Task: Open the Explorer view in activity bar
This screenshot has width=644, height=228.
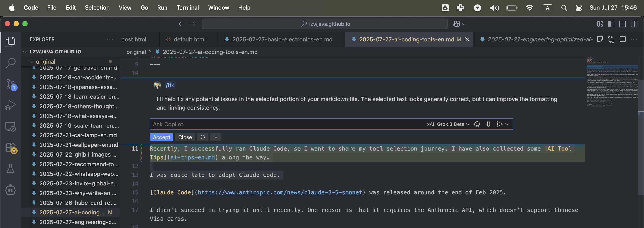Action: coord(10,42)
